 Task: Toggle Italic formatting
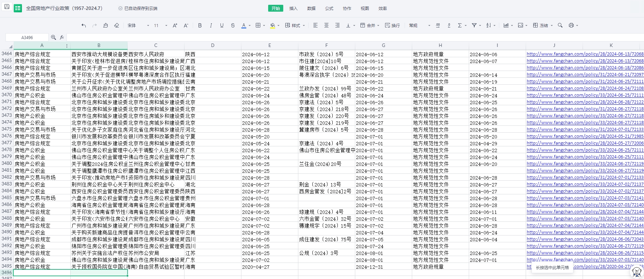(211, 25)
